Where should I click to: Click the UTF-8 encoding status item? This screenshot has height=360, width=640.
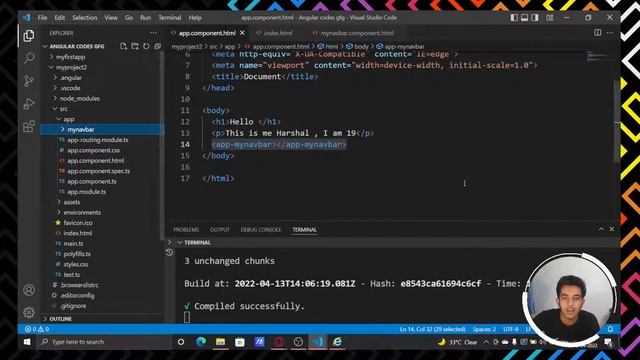tap(511, 329)
